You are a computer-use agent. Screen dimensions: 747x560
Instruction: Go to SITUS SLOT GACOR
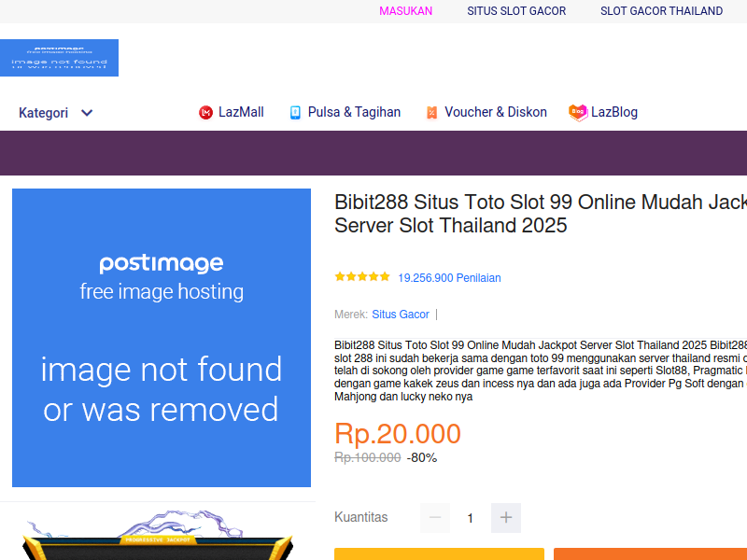pos(516,11)
